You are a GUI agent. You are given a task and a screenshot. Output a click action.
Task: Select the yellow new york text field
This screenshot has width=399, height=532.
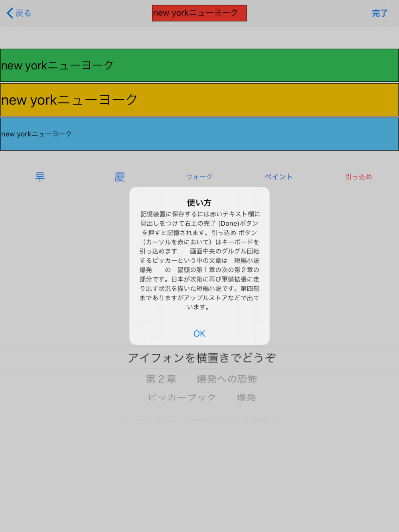point(199,100)
